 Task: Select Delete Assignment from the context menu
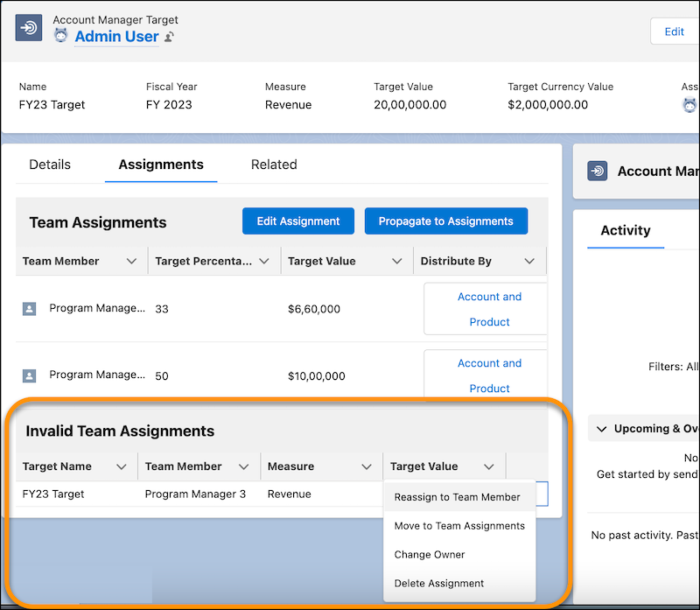tap(438, 583)
